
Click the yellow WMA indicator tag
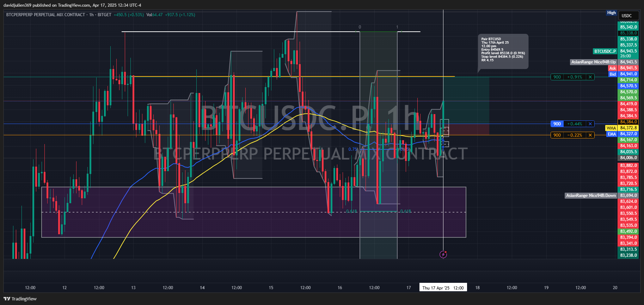click(611, 128)
